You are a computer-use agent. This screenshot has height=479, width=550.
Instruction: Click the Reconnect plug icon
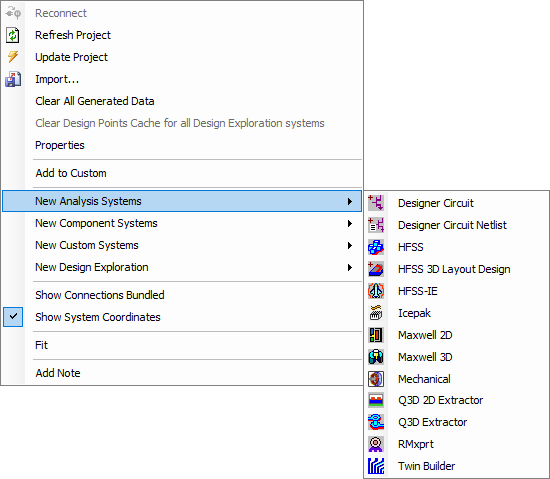(x=13, y=13)
